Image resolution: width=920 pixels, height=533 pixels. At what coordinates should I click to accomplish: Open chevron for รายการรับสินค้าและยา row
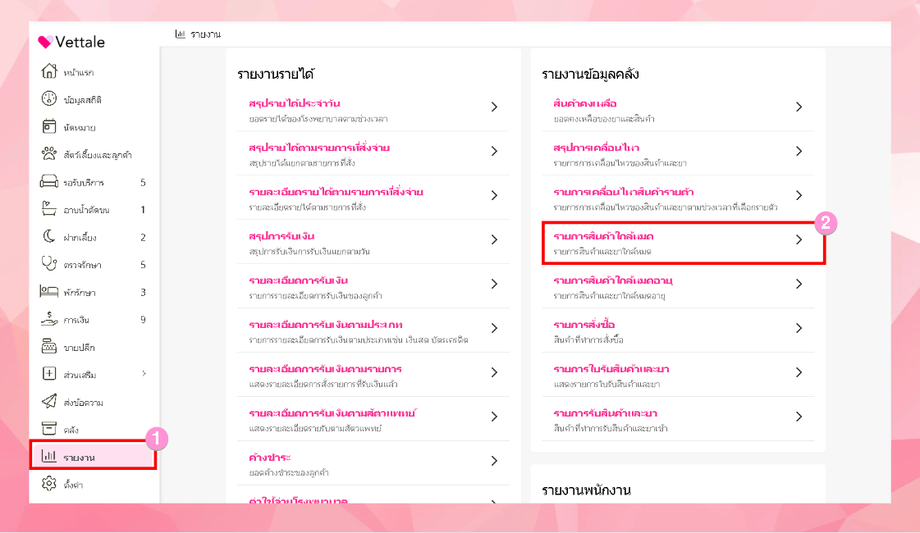[x=799, y=416]
